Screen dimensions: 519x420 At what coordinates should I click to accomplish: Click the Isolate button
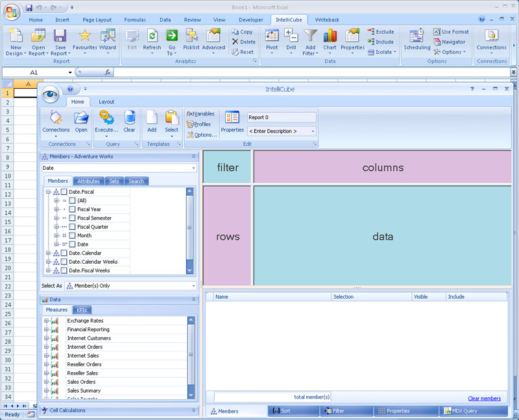[381, 52]
